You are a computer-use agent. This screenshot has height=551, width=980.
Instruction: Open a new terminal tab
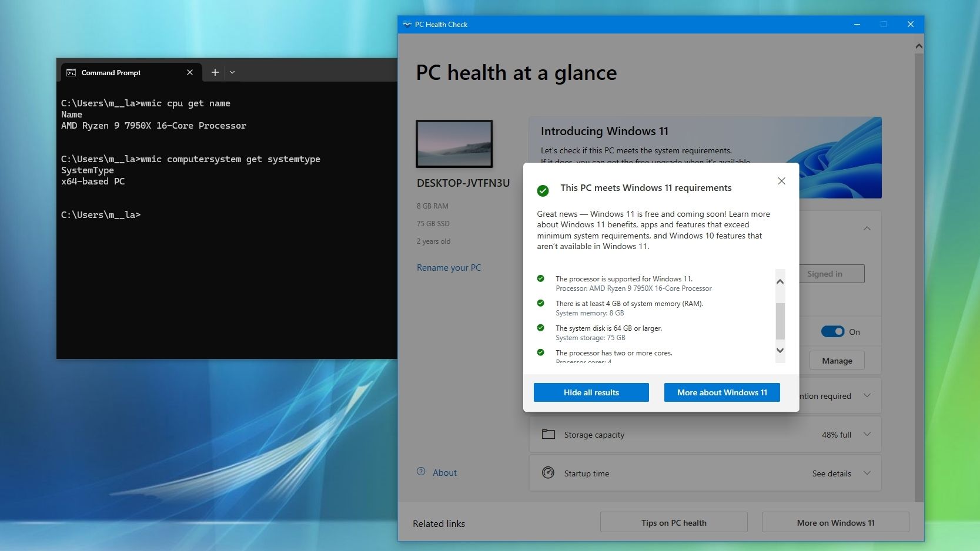tap(215, 72)
